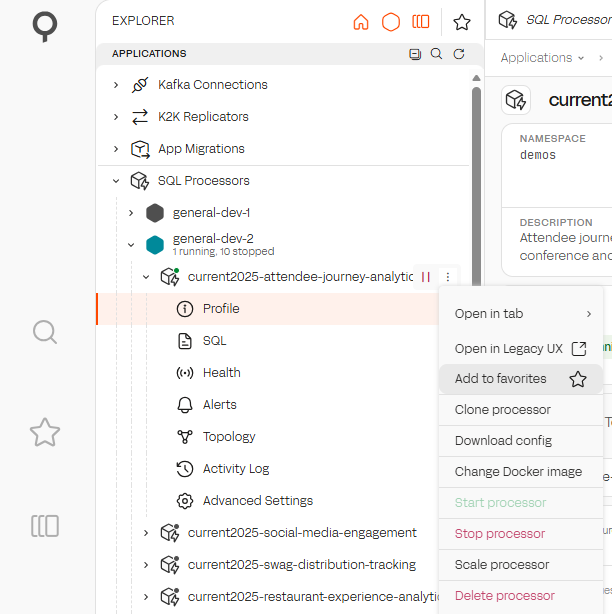Open the Profile tree item label
612x614 pixels.
221,309
